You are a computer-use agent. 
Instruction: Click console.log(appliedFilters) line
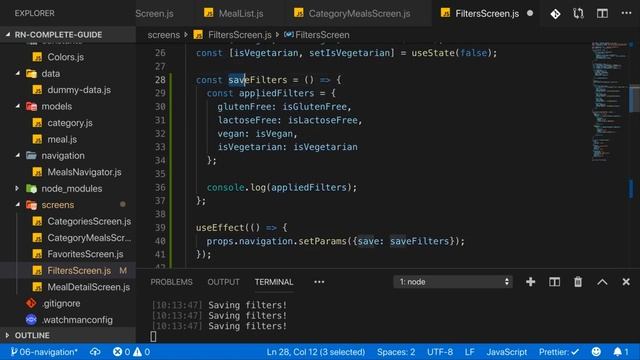[282, 187]
